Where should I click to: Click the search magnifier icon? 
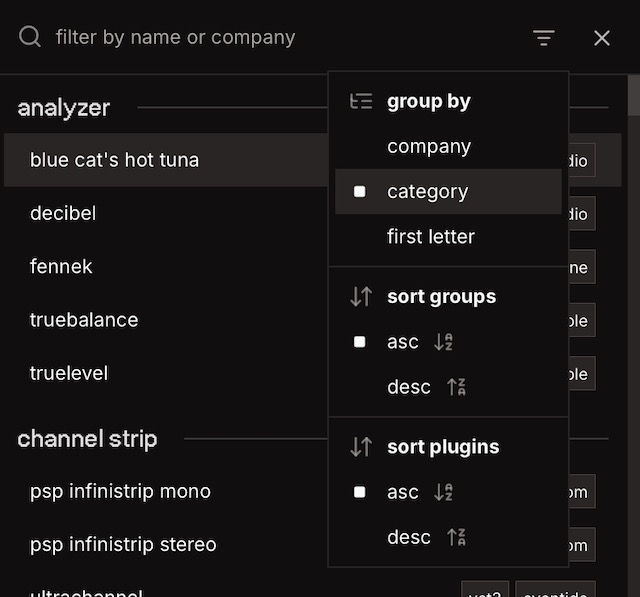coord(30,38)
